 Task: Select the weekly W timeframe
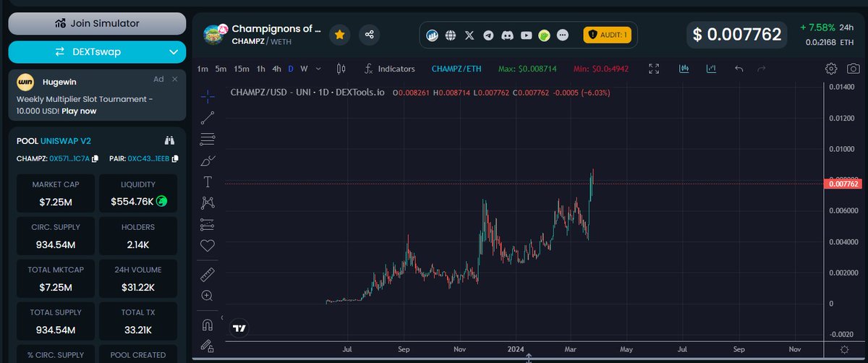[304, 69]
